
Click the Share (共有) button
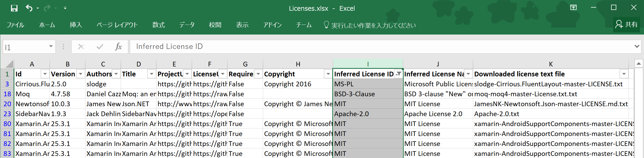(x=626, y=25)
